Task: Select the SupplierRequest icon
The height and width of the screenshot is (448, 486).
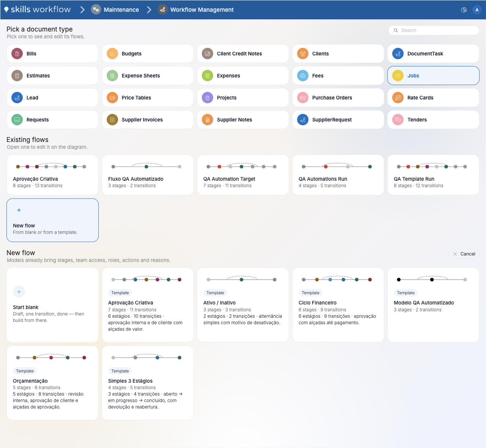Action: click(303, 120)
